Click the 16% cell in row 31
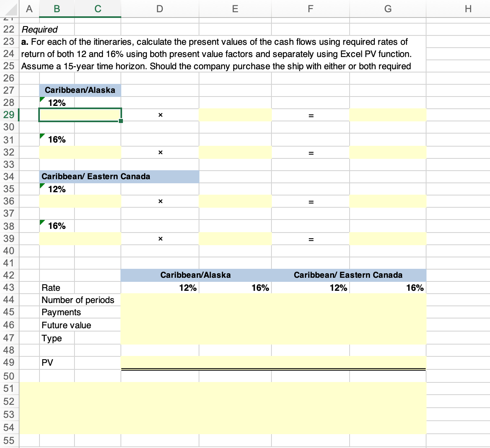The width and height of the screenshot is (490, 448). coord(57,140)
